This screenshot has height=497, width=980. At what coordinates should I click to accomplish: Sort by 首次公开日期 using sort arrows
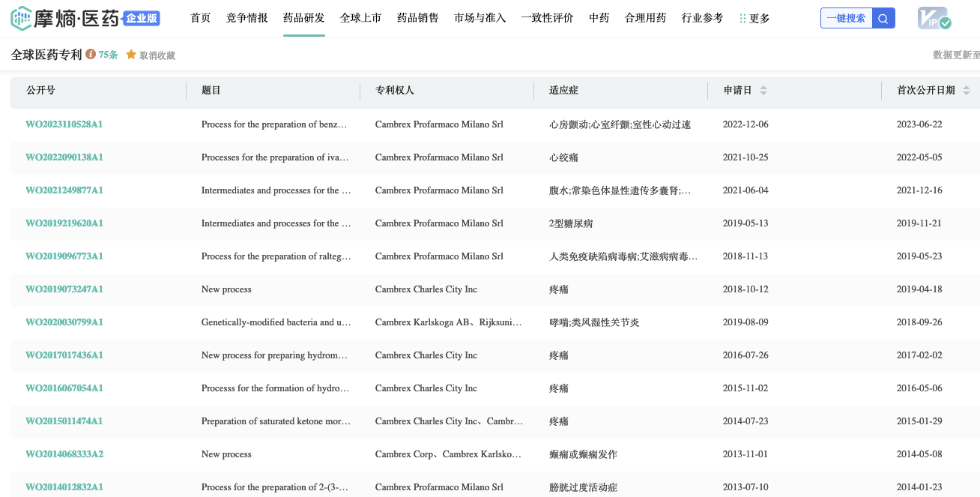(x=967, y=91)
